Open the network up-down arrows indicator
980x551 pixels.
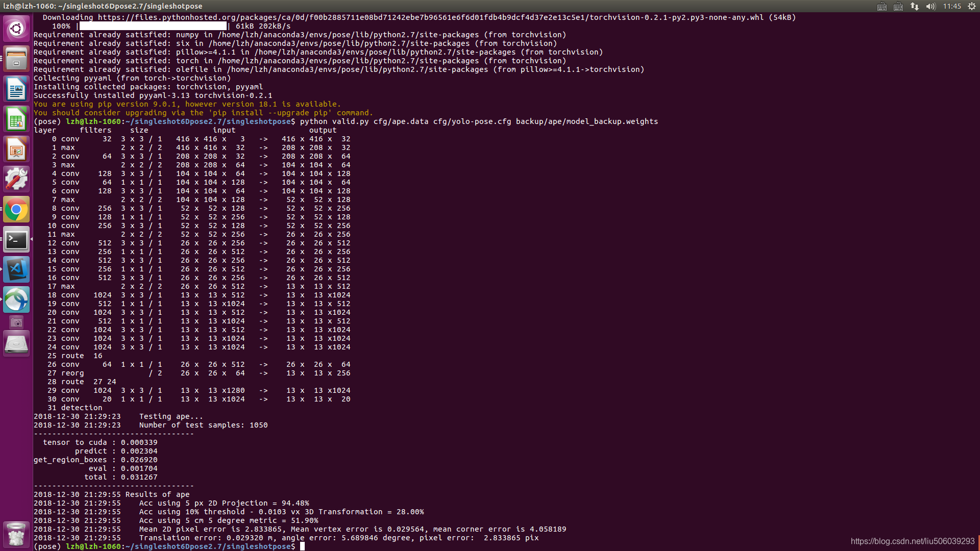(x=915, y=6)
